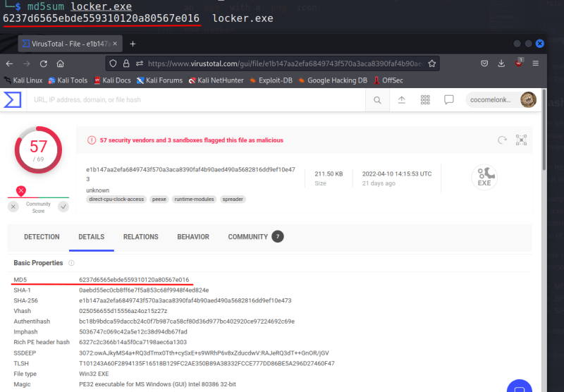Click the Basic Properties info icon

coord(71,263)
